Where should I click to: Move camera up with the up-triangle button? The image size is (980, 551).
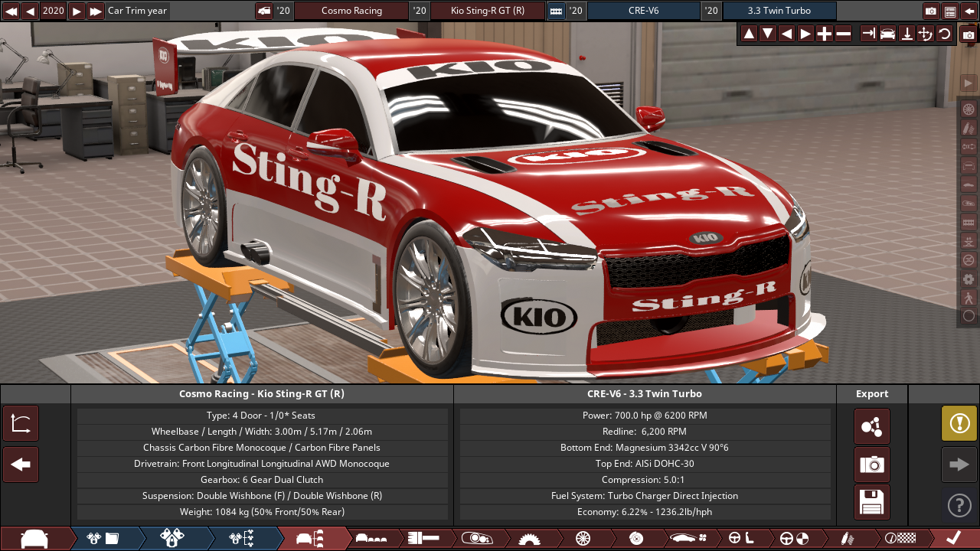pos(749,34)
